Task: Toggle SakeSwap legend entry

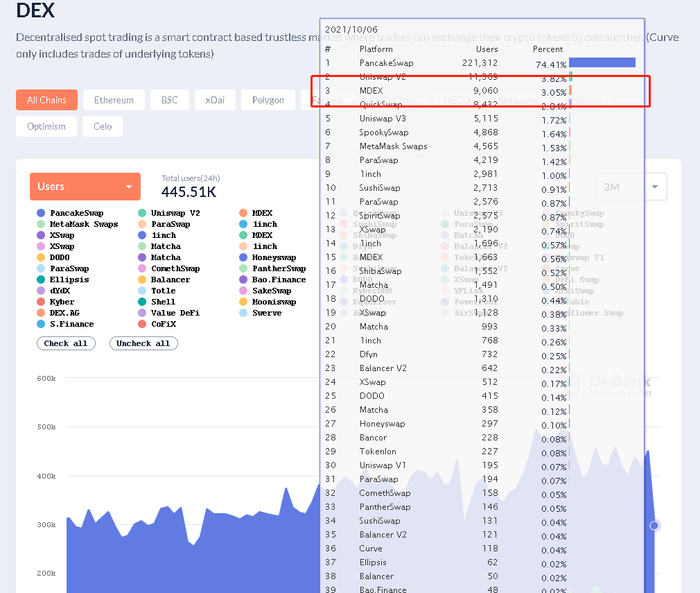Action: tap(265, 291)
